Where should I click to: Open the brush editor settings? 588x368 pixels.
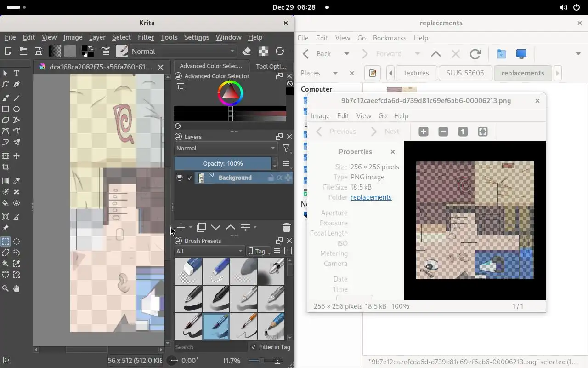(105, 51)
